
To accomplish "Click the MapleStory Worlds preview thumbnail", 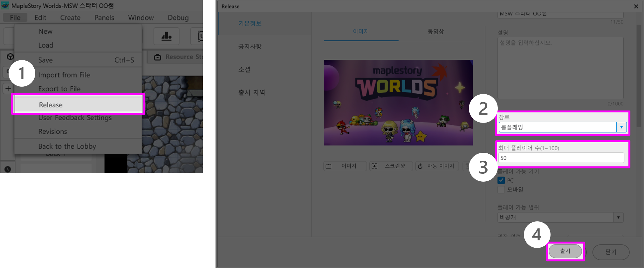I will [x=398, y=103].
